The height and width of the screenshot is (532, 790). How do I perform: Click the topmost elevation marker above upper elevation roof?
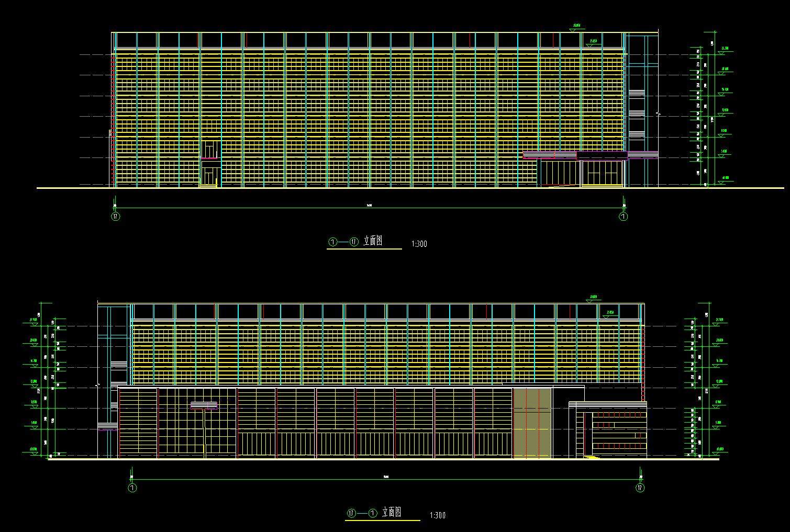pyautogui.click(x=576, y=26)
